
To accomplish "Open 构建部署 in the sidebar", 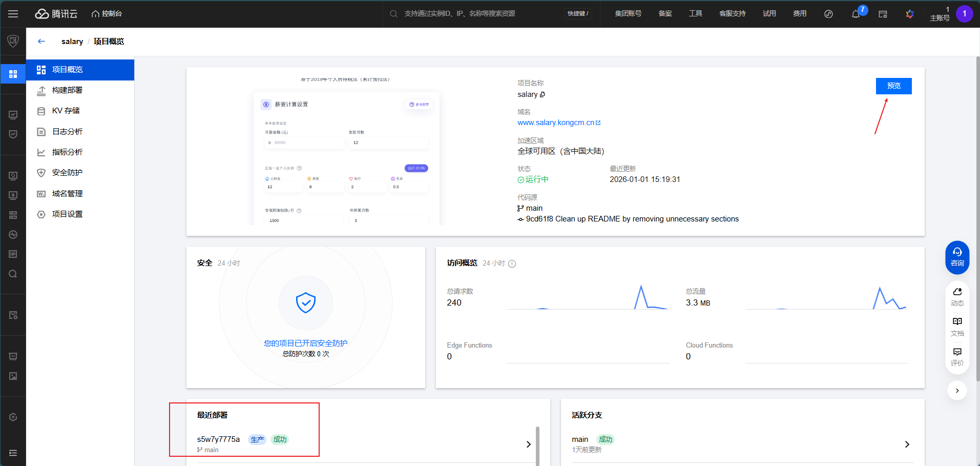I will 67,90.
